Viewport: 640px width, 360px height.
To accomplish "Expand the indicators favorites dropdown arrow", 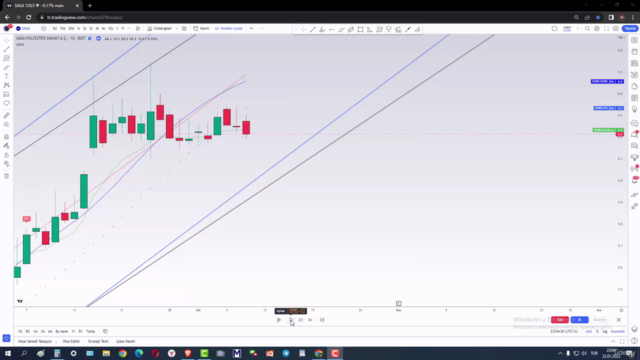I will coord(177,29).
